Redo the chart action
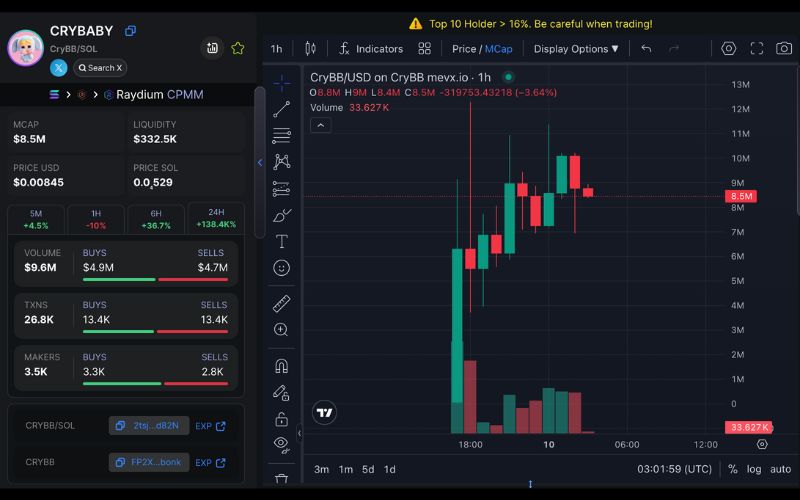This screenshot has height=500, width=800. click(x=674, y=48)
